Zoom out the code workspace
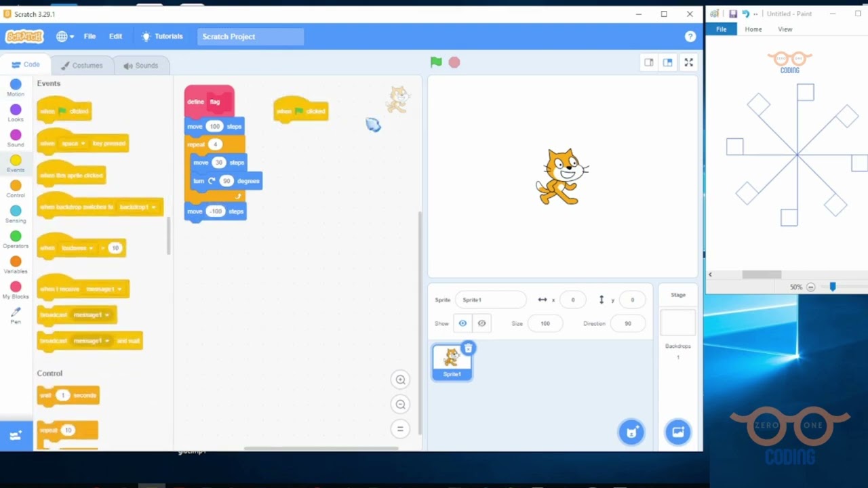868x488 pixels. pos(400,405)
